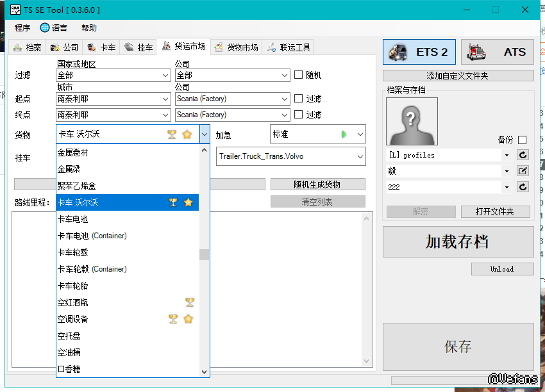Screen dimensions: 545x392
Task: Select the ETS 2 game button
Action: tap(419, 52)
